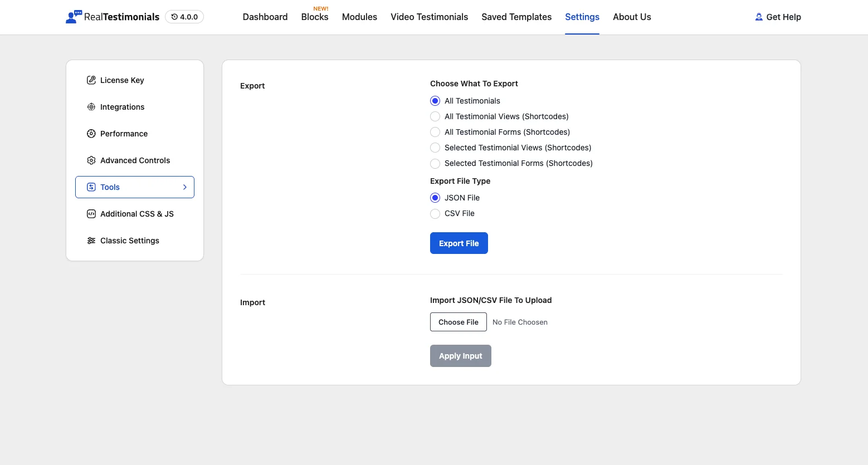
Task: Click the Additional CSS & JS code icon
Action: (x=91, y=214)
